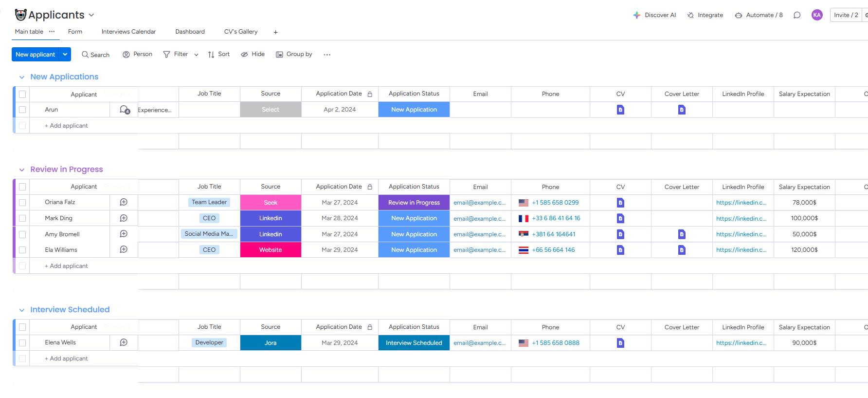Select all in Interview Scheduled group
This screenshot has width=868, height=398.
[22, 327]
